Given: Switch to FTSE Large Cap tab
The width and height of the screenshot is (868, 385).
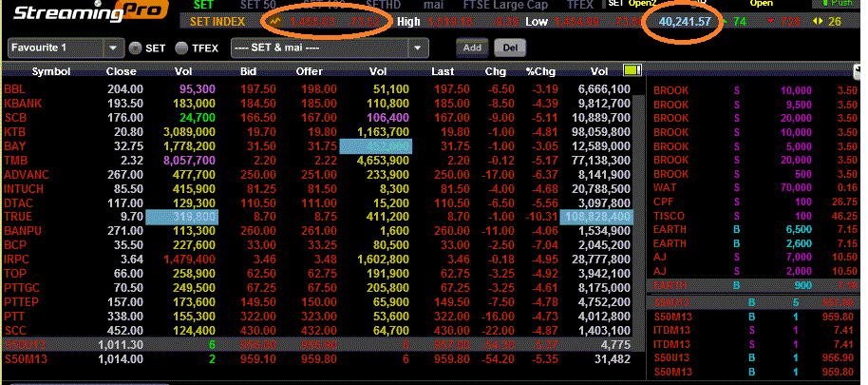Looking at the screenshot, I should (x=506, y=5).
